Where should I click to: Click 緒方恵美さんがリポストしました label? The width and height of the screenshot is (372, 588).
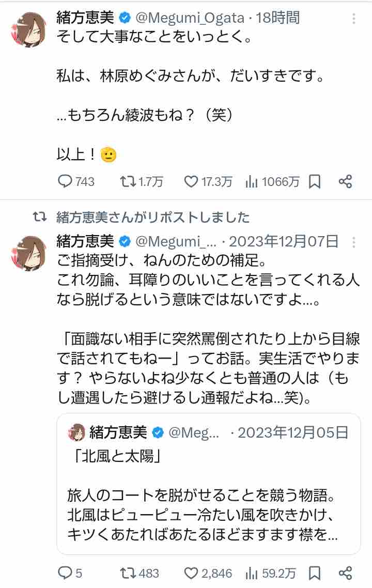click(x=152, y=217)
